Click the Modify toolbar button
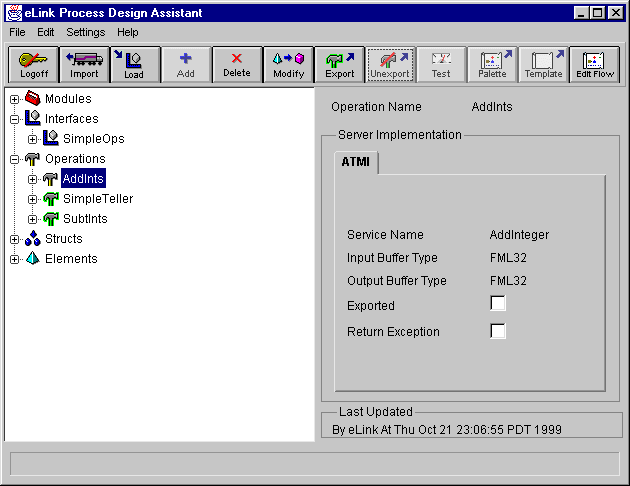The height and width of the screenshot is (486, 630). tap(288, 65)
